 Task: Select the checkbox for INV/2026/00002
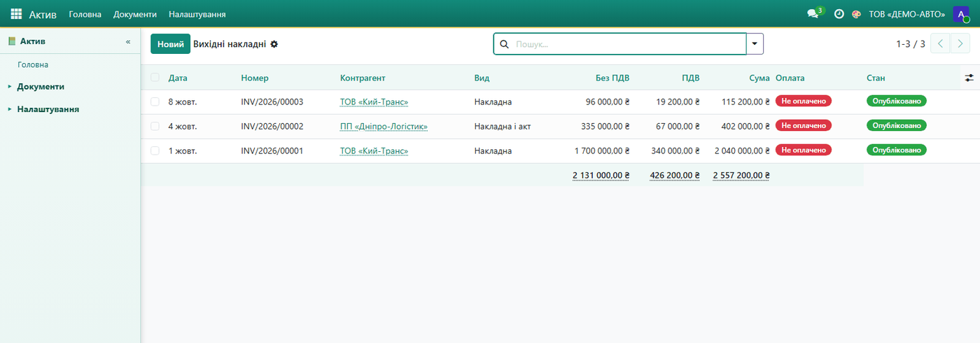155,126
